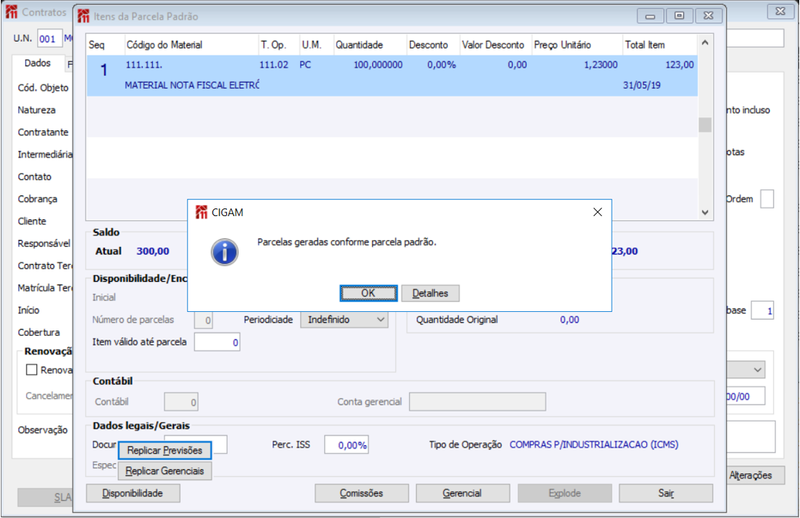Viewport: 800px width, 518px height.
Task: Click the Seq column header
Action: click(105, 45)
